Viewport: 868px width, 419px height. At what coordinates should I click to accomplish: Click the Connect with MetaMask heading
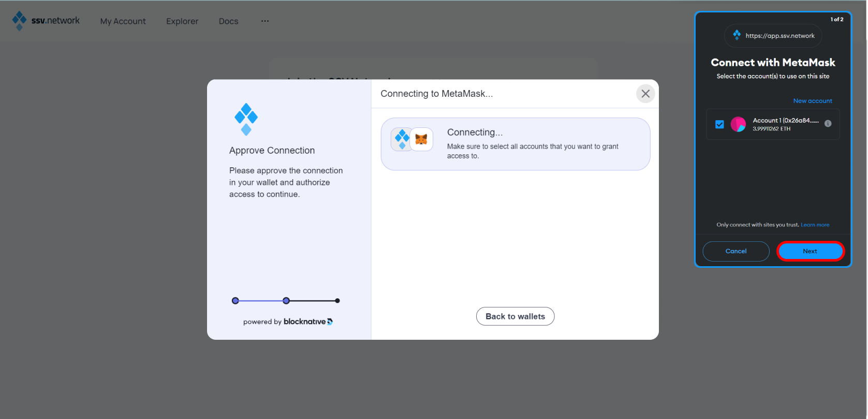click(773, 63)
